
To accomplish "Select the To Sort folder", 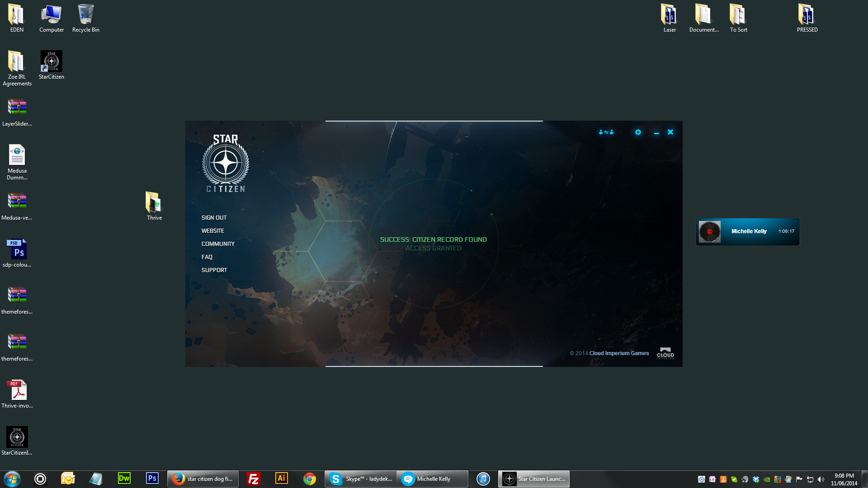I will point(738,19).
